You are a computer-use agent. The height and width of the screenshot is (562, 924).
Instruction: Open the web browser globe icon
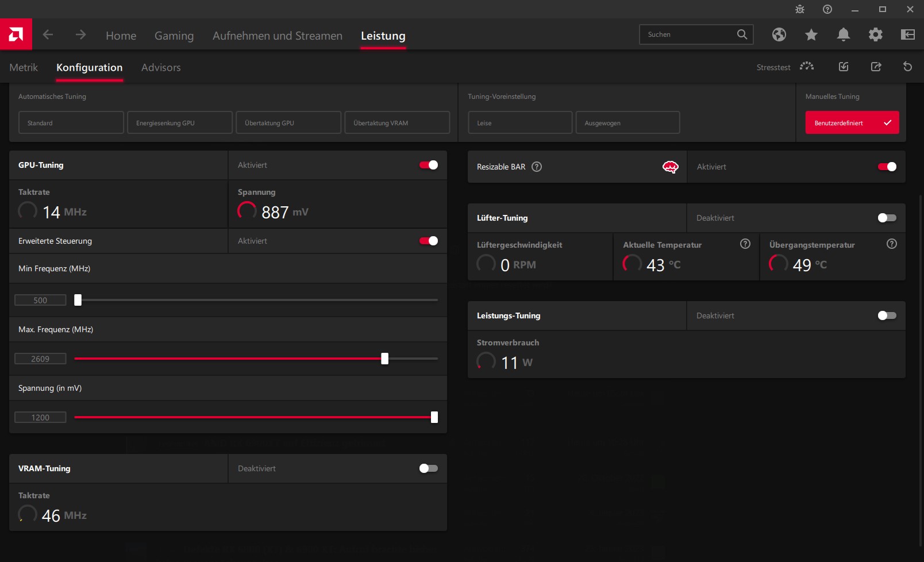coord(779,34)
